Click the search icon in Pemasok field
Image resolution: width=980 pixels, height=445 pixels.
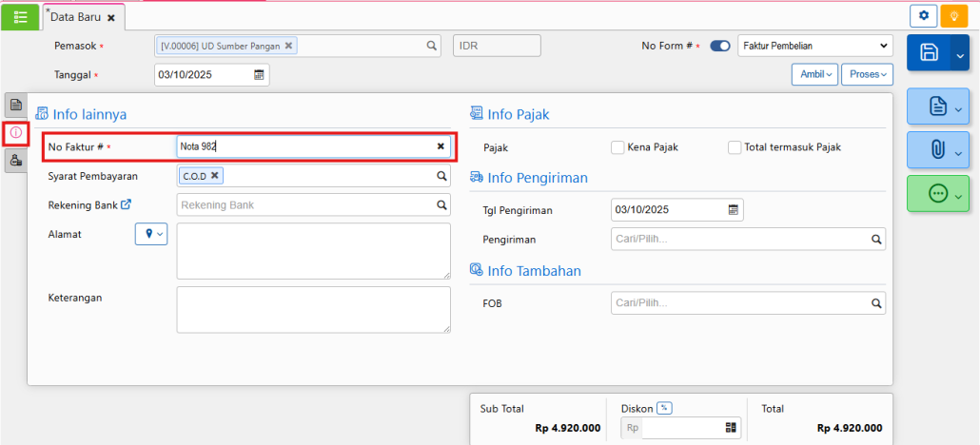tap(431, 46)
